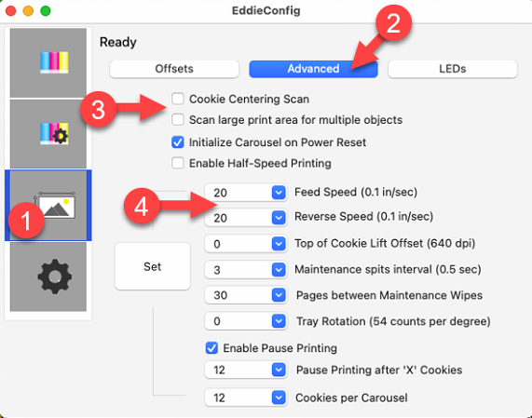Open Pause Printing after 'X' Cookies dropdown
Image resolution: width=532 pixels, height=418 pixels.
point(279,370)
